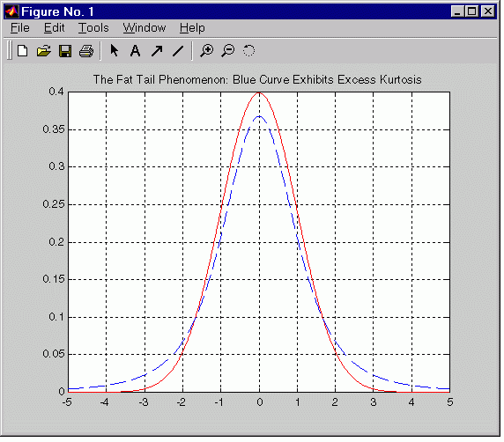This screenshot has height=442, width=504.
Task: Enable the plot edit arrow tool
Action: pos(115,51)
